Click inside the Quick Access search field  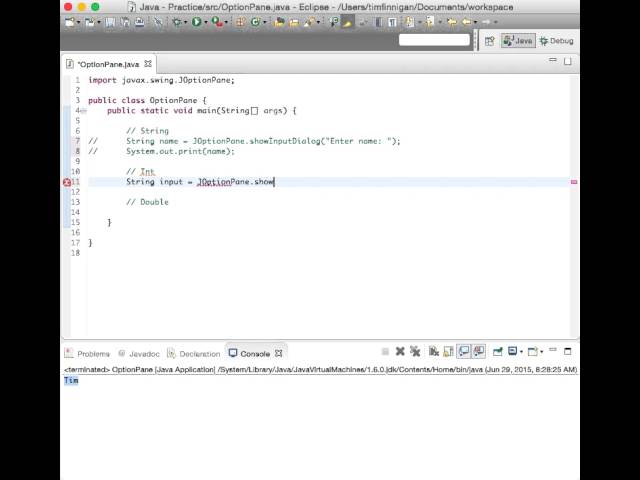click(x=434, y=40)
